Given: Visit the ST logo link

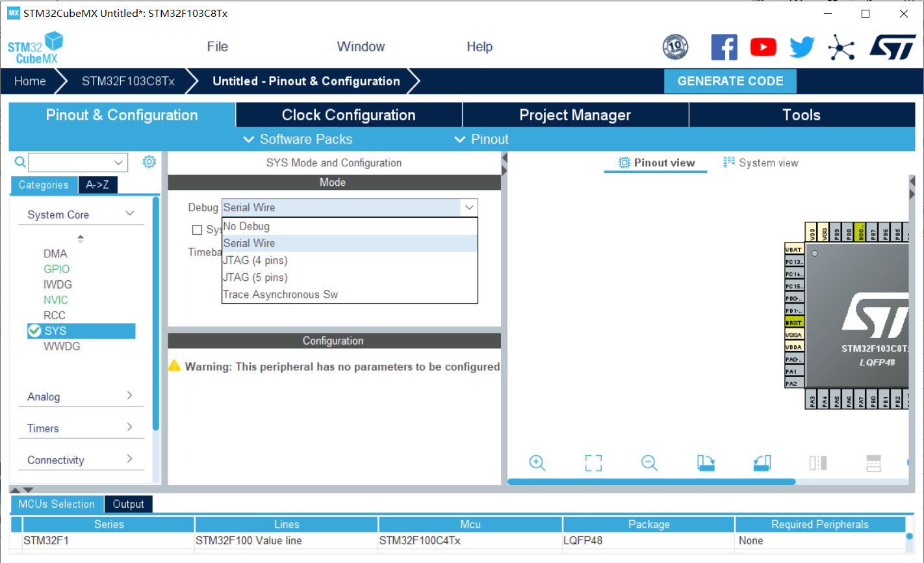Looking at the screenshot, I should [x=893, y=47].
